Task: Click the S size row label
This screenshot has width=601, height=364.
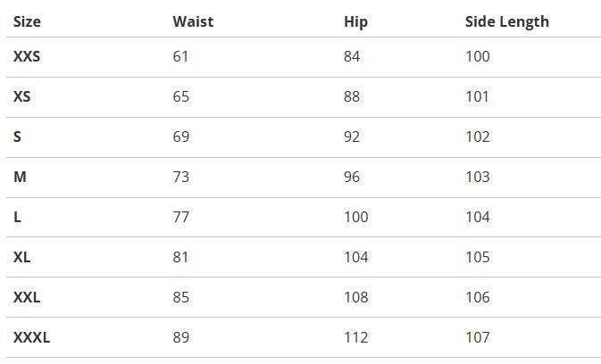Action: click(x=18, y=136)
